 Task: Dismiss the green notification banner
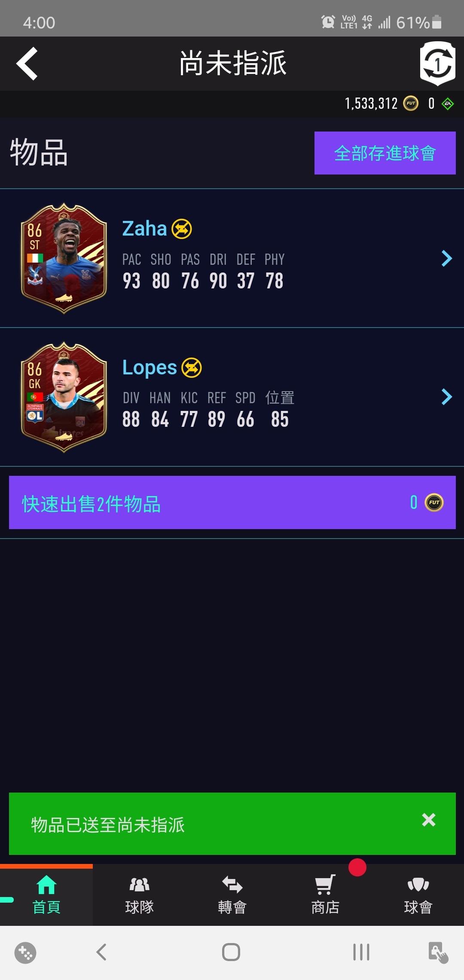click(x=429, y=820)
